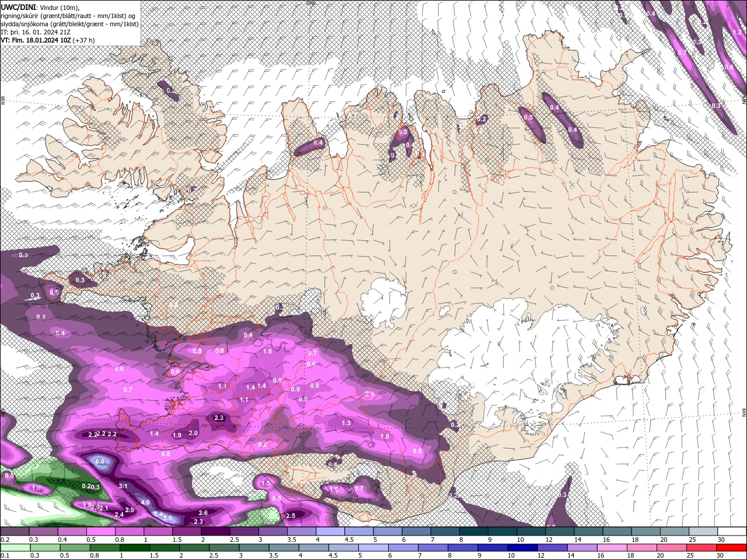Viewport: 747px width, 560px height.
Task: Pick the pale green first swatch in bottom legend
Action: click(x=15, y=548)
